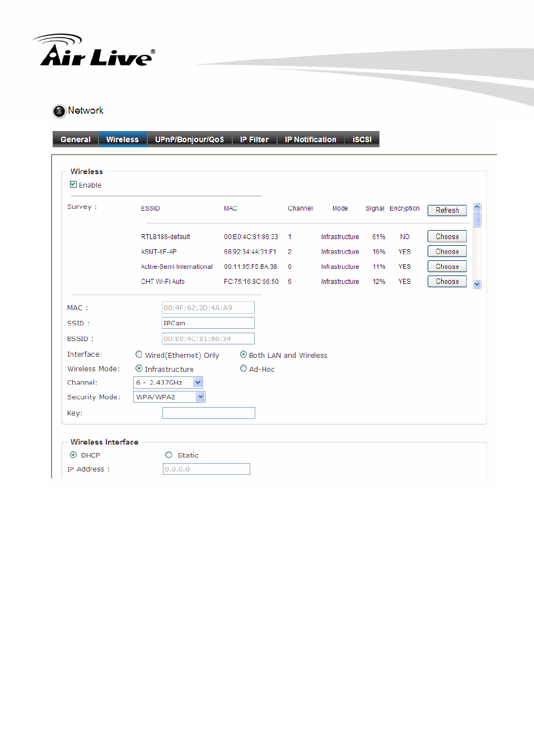
Task: Click the Network section icon
Action: (x=59, y=111)
